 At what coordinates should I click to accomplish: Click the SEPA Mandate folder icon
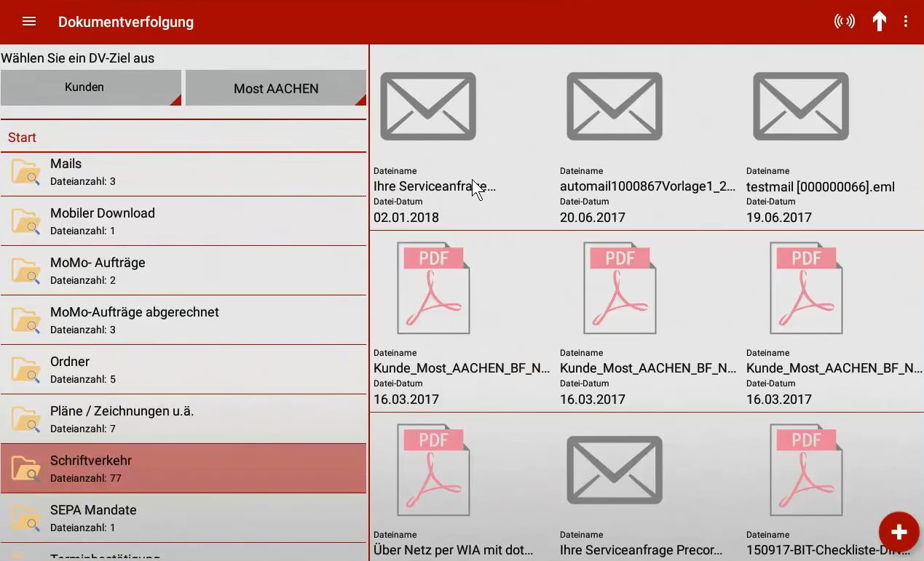(26, 519)
